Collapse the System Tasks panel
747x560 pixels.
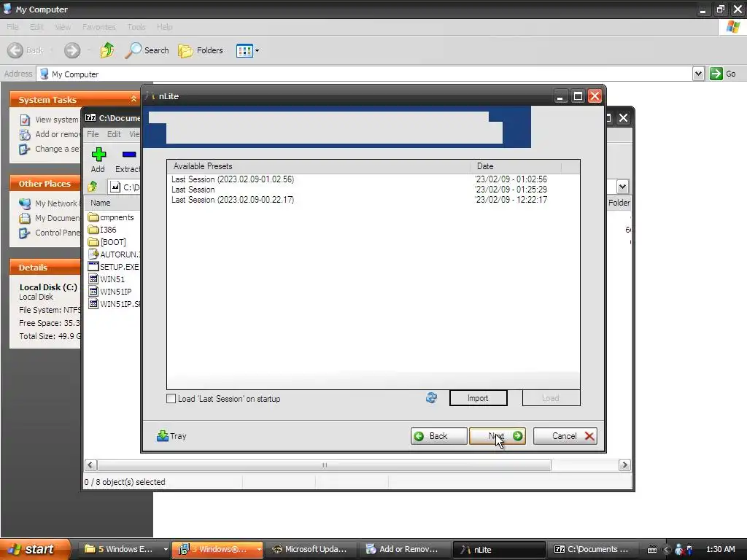coord(134,99)
